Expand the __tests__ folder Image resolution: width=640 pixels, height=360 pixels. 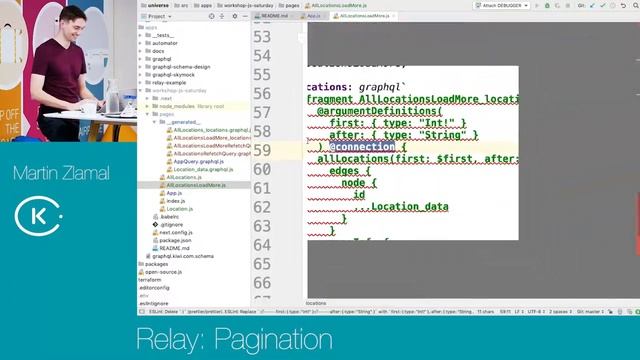[140, 36]
